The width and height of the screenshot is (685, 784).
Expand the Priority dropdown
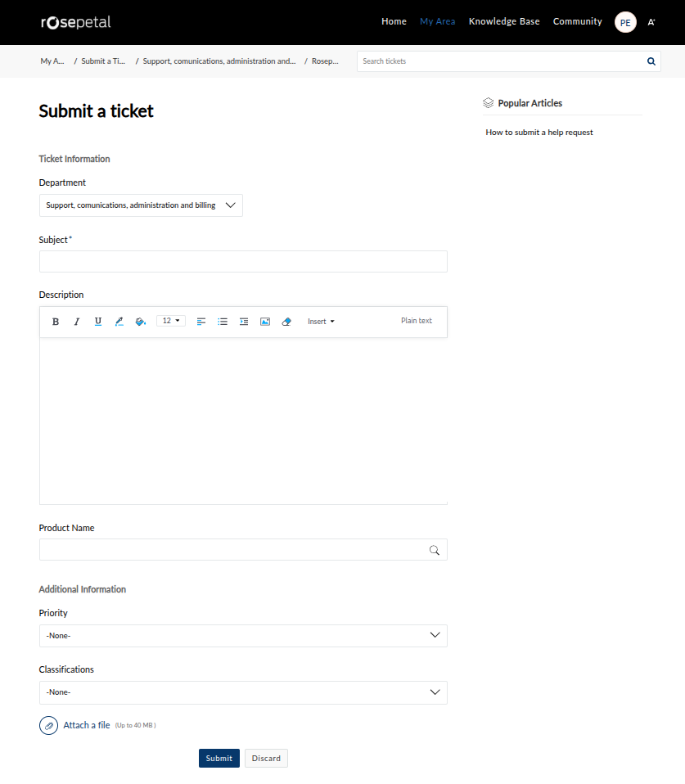coord(243,636)
